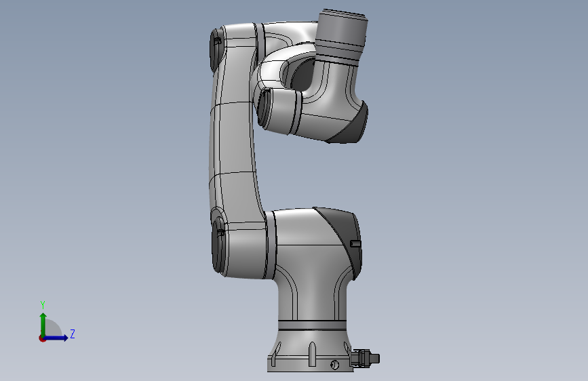Screen dimensions: 588x381
Task: Select the tool flange cylinder at the arm's top
Action: click(341, 36)
